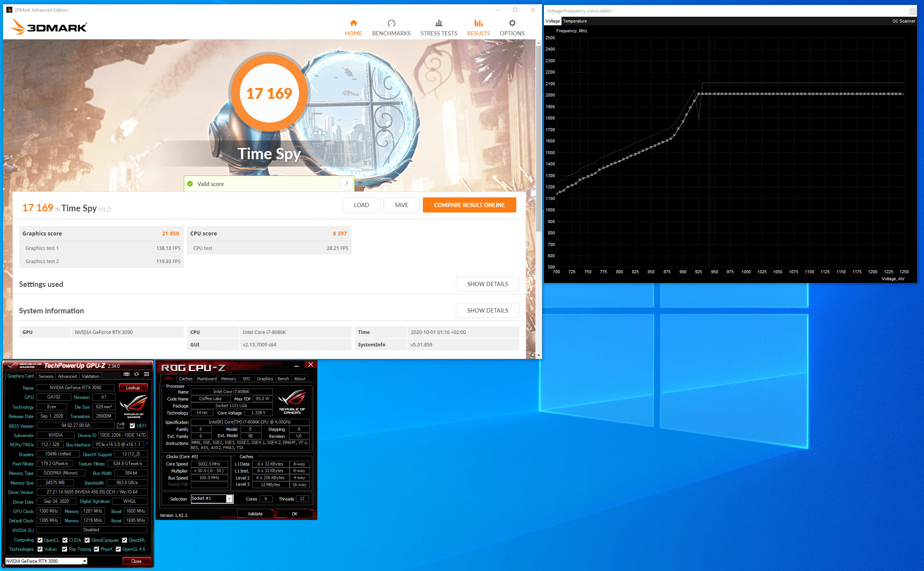The width and height of the screenshot is (924, 571).
Task: Click the Validate button in CPU-Z
Action: pyautogui.click(x=255, y=514)
